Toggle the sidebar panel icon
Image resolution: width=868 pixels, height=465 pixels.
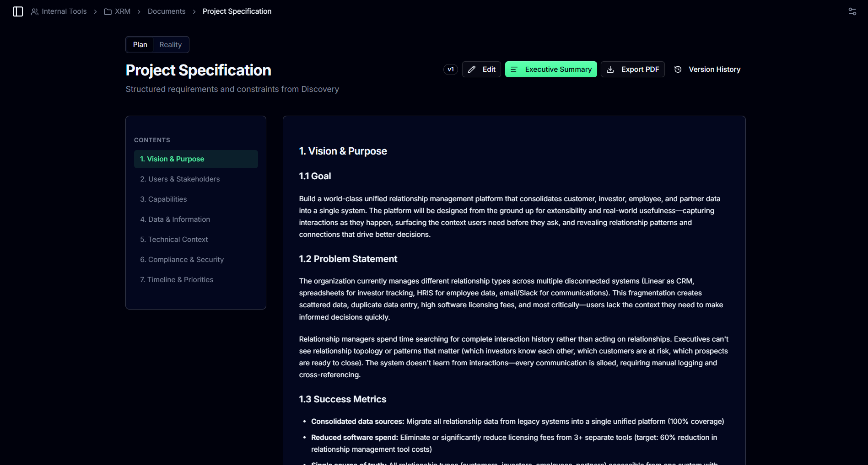coord(18,11)
